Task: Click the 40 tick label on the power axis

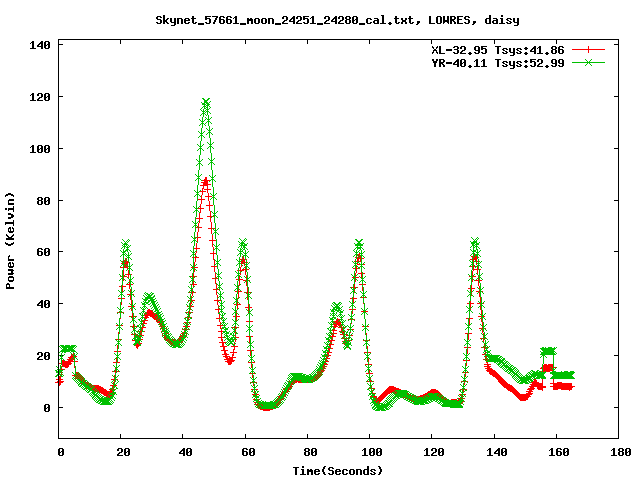Action: [44, 304]
